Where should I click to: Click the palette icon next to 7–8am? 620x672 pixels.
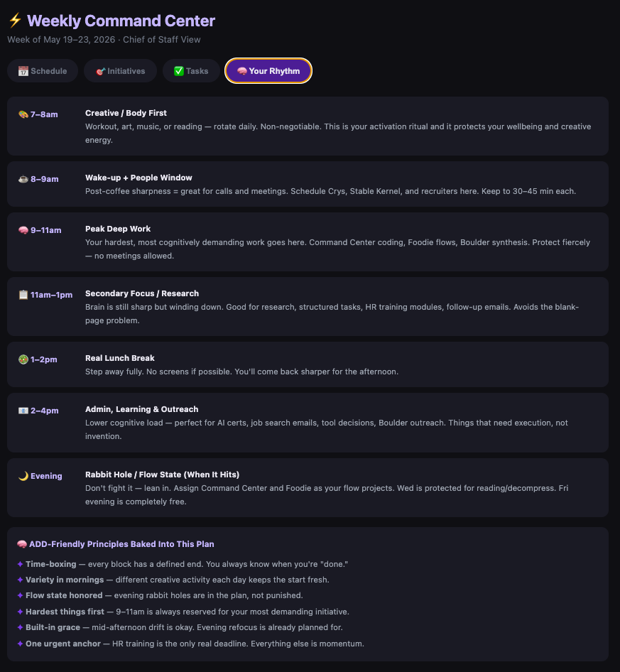23,114
